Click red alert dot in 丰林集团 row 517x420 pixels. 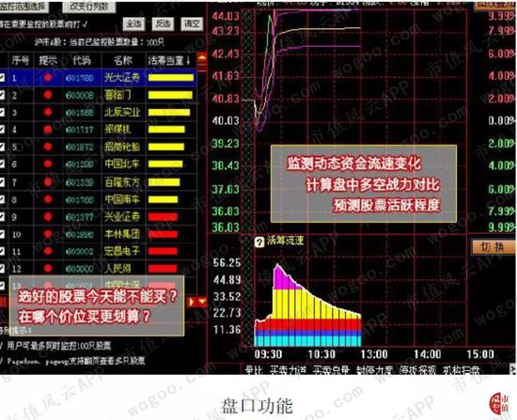[48, 234]
